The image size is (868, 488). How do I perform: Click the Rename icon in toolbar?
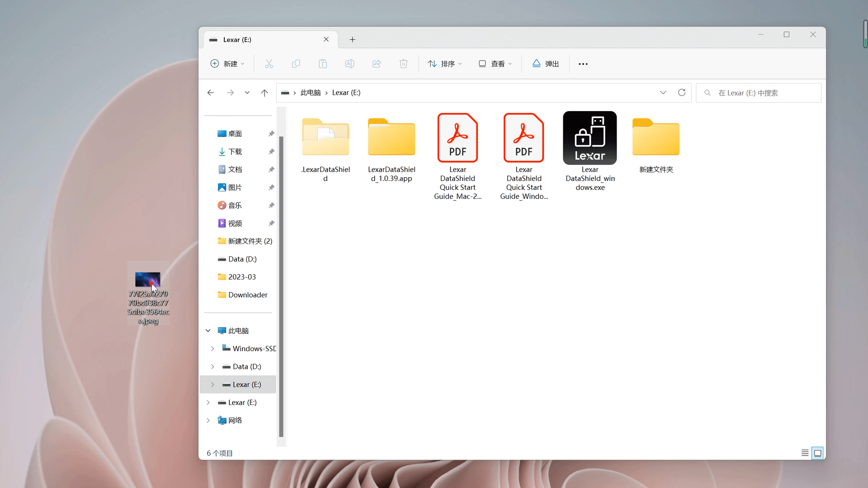coord(350,64)
